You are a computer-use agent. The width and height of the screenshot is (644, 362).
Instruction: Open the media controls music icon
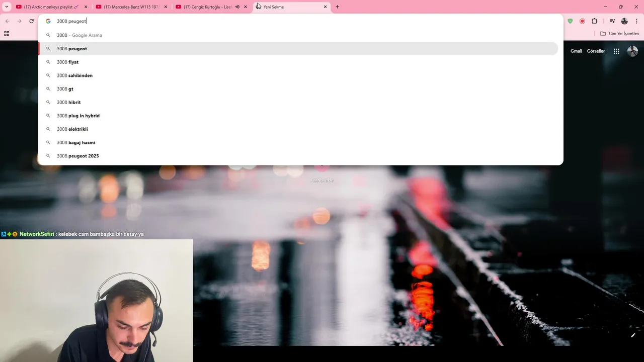click(x=612, y=21)
